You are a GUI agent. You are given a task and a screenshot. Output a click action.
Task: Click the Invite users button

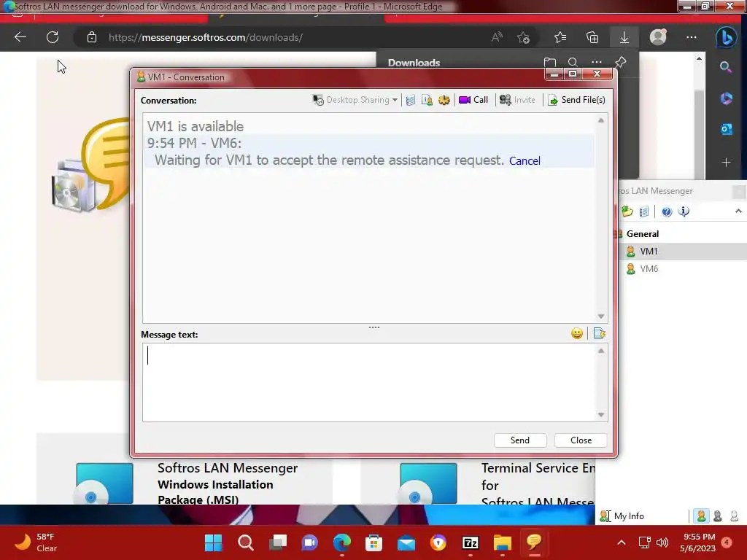click(x=517, y=100)
